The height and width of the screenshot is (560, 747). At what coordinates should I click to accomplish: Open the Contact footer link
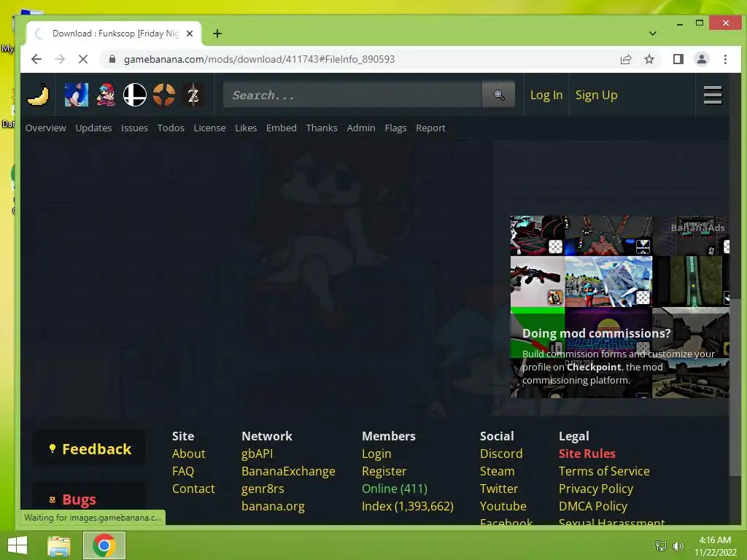(193, 489)
